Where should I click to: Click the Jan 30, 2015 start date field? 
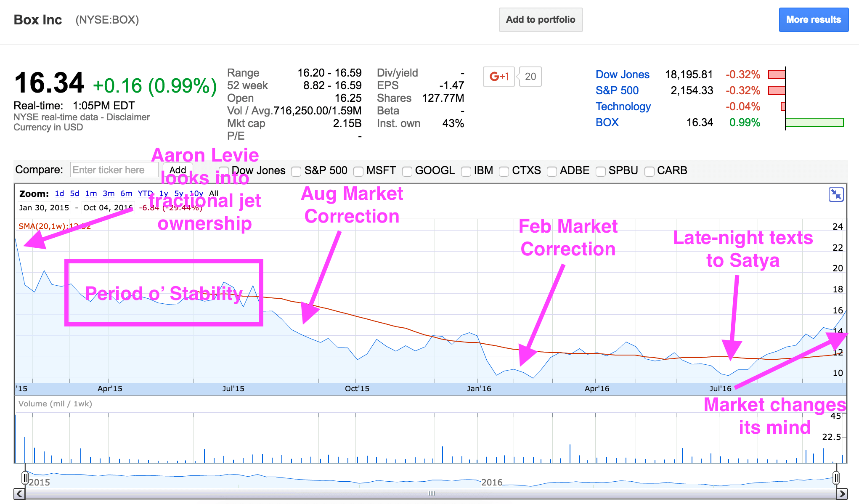[44, 207]
